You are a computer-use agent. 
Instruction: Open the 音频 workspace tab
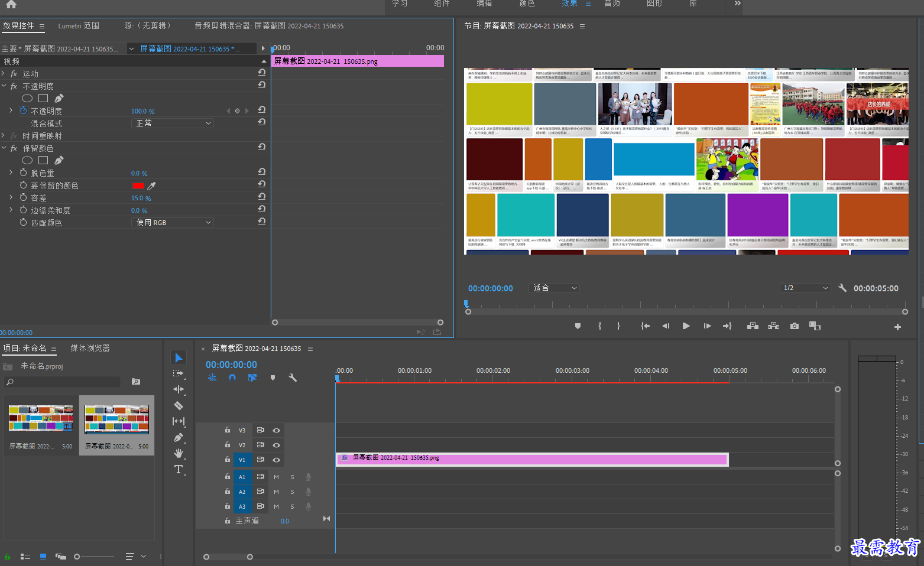tap(612, 4)
